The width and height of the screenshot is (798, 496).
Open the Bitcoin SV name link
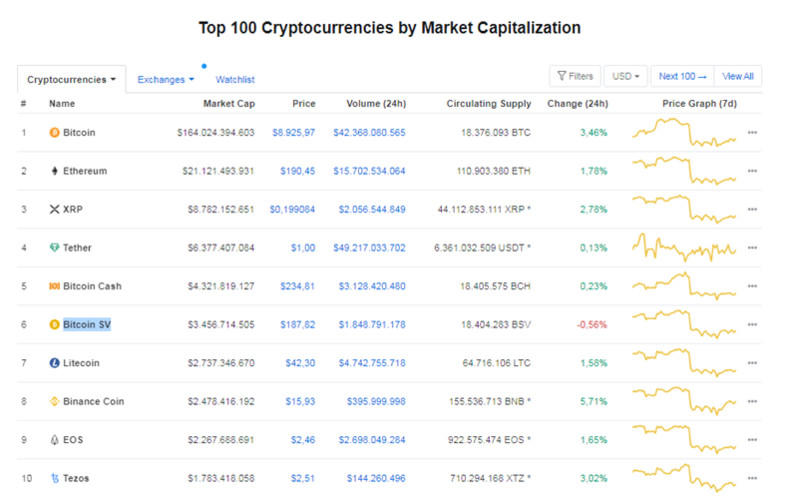(x=87, y=324)
